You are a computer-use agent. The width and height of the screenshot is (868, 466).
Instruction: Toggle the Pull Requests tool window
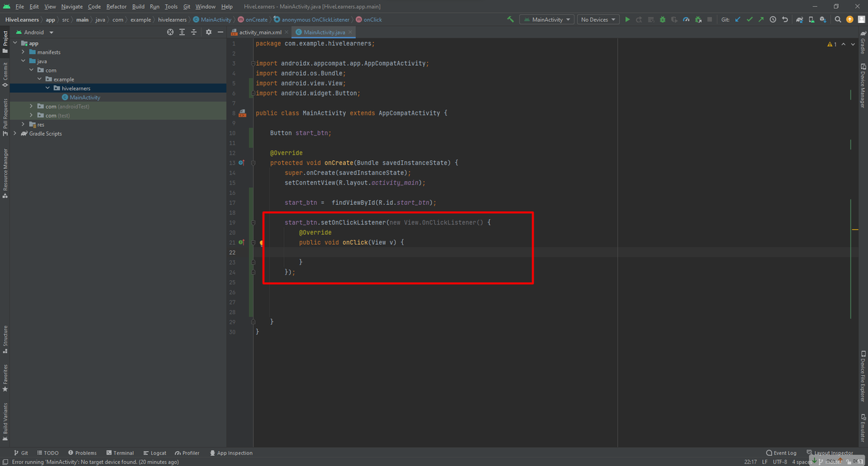5,117
